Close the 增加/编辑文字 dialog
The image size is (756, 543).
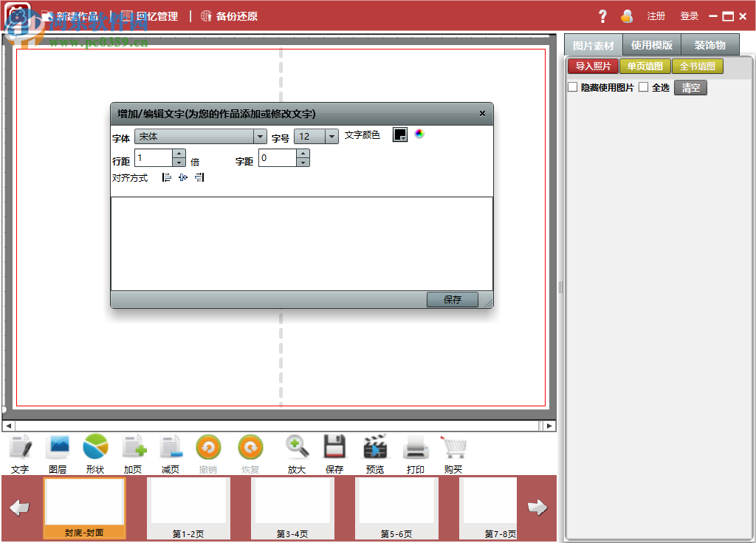(x=482, y=114)
